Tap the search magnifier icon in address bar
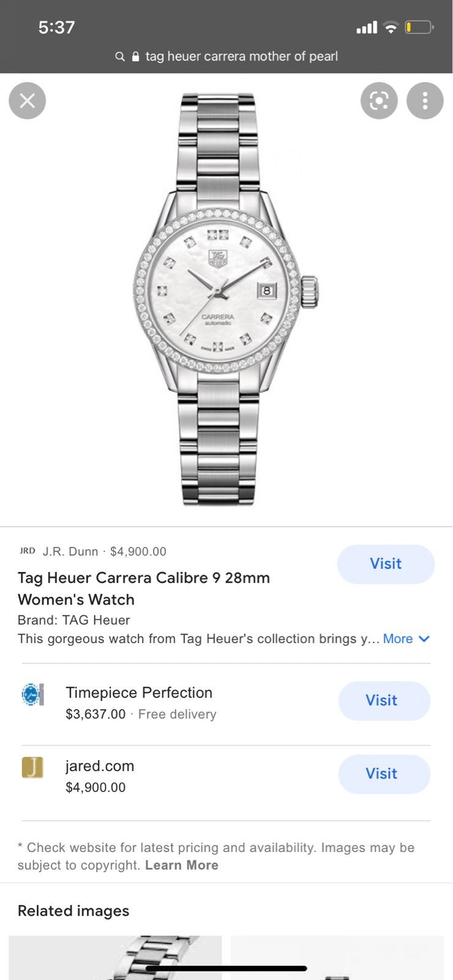This screenshot has width=453, height=980. point(120,56)
